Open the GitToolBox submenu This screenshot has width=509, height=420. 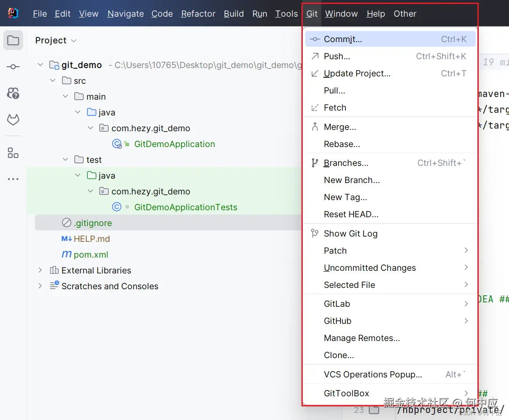[x=390, y=393]
